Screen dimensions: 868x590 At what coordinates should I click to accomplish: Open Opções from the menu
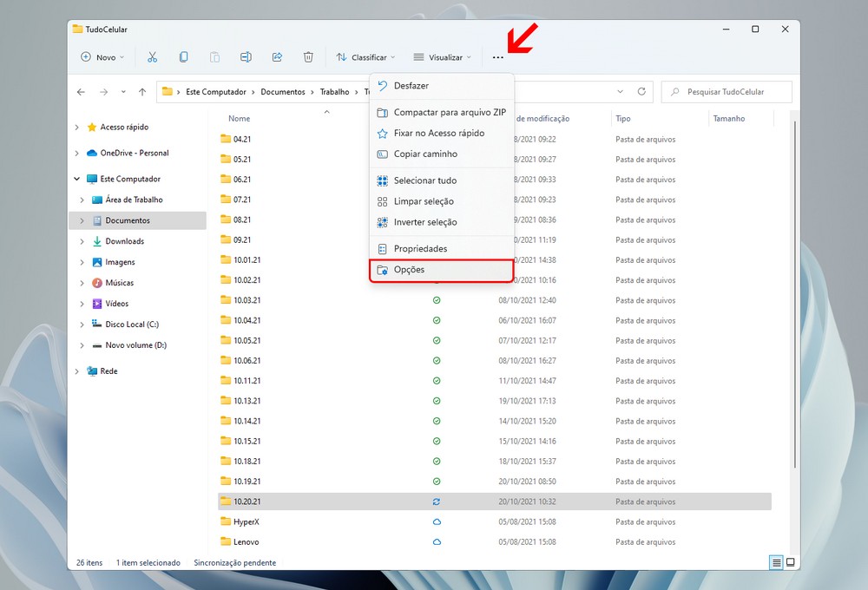click(x=442, y=270)
